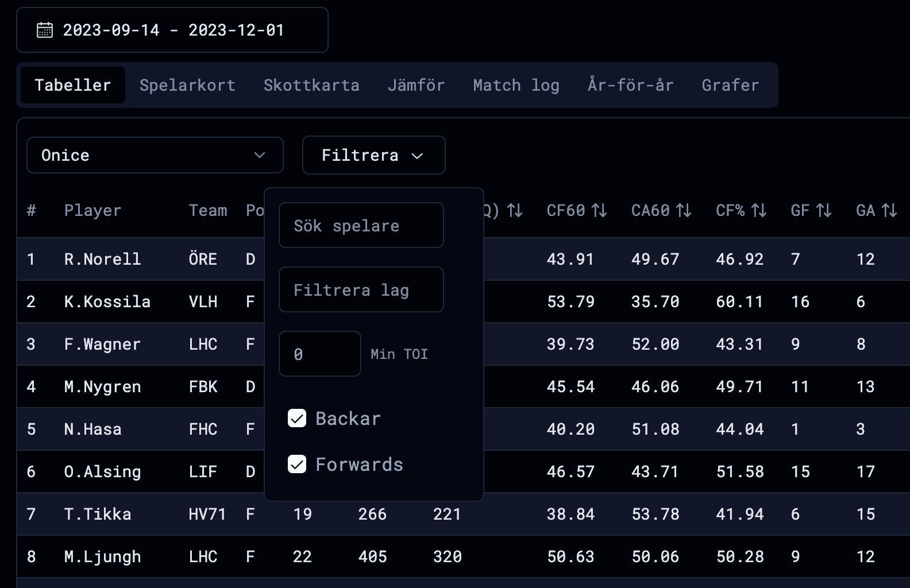The image size is (910, 588).
Task: Sort by GA column arrows
Action: (889, 211)
